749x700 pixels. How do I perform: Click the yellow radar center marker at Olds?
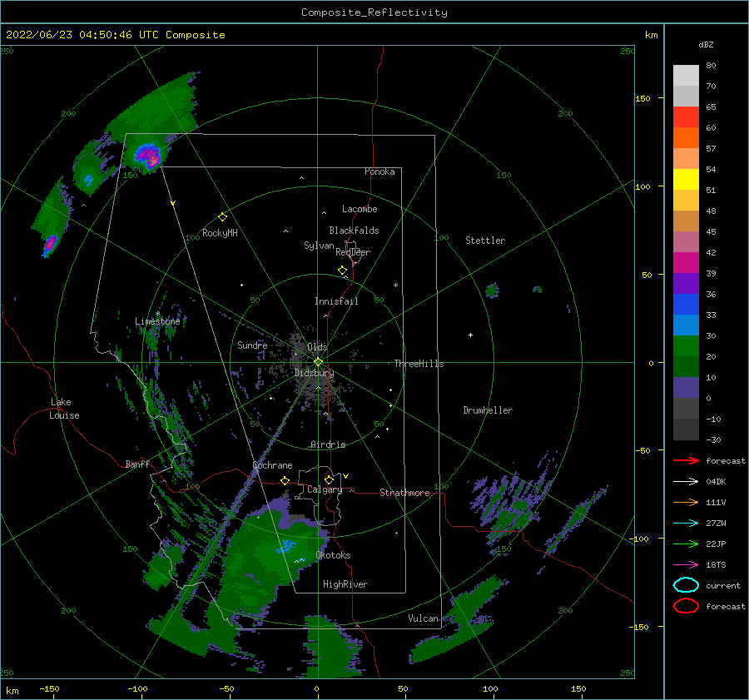[x=318, y=362]
